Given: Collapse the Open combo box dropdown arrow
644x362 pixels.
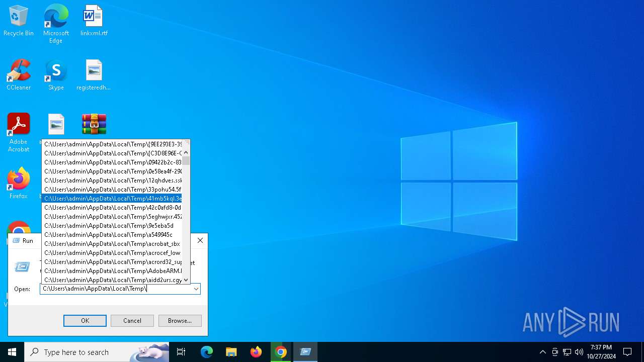Looking at the screenshot, I should click(x=196, y=289).
